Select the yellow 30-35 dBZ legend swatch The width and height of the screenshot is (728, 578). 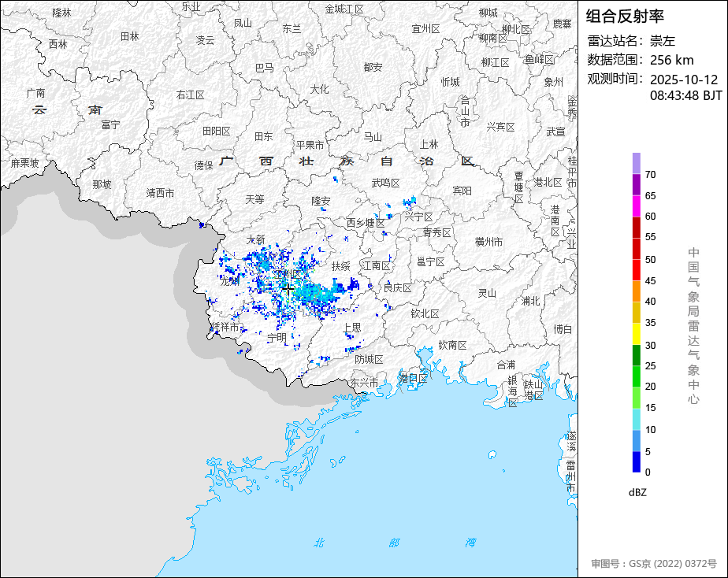coord(636,334)
